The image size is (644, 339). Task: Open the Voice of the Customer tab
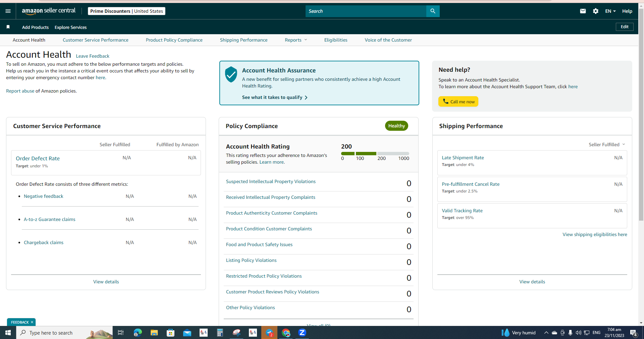tap(388, 40)
